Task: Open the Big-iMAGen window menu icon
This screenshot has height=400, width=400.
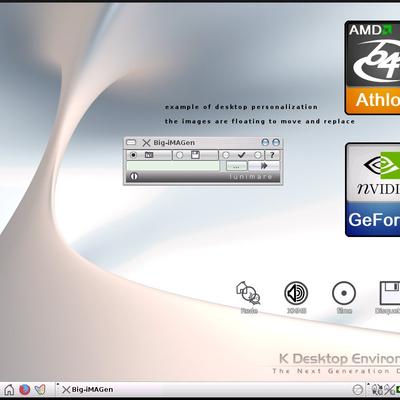Action: click(131, 143)
